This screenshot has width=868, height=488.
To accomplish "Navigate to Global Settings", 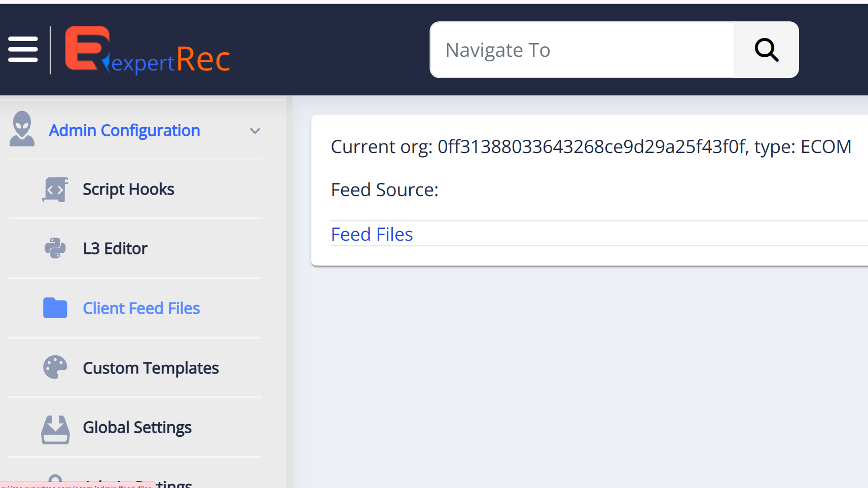I will click(x=137, y=428).
